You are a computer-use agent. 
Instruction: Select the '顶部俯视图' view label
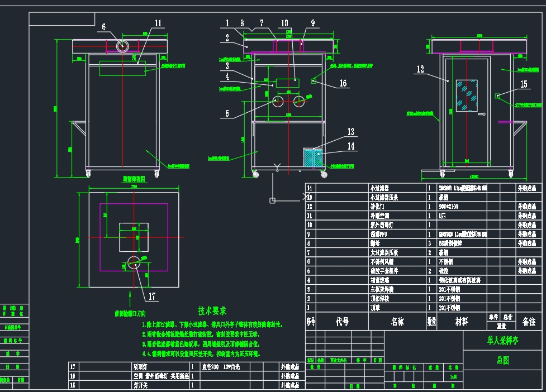point(134,179)
